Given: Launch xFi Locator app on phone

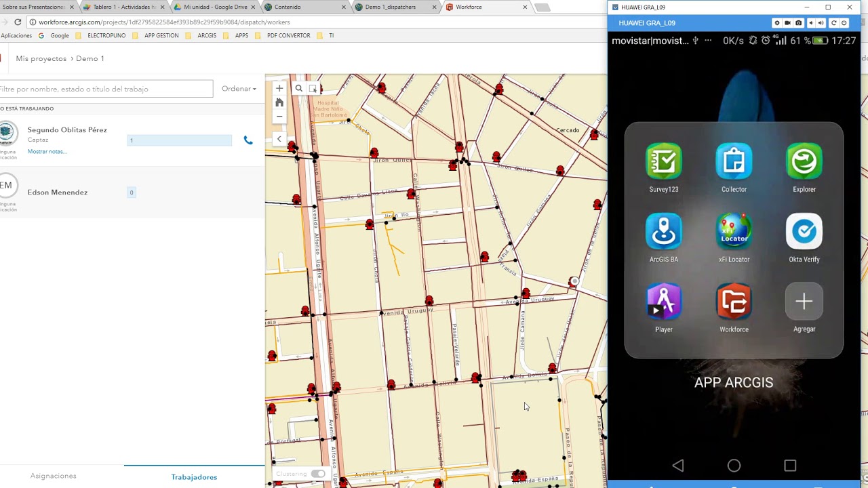Looking at the screenshot, I should [734, 238].
